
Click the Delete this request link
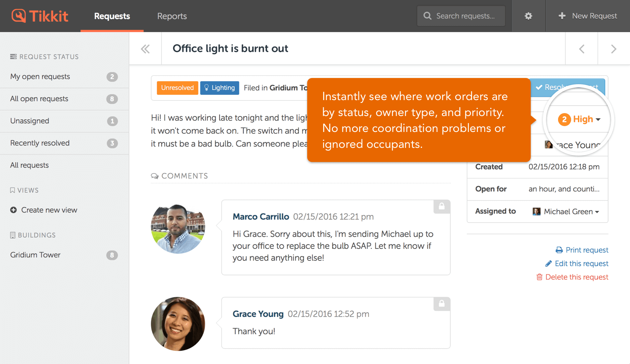[577, 277]
